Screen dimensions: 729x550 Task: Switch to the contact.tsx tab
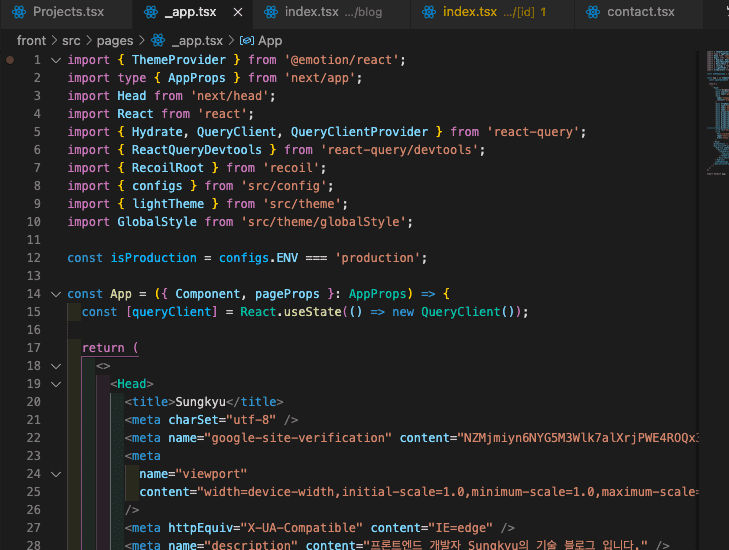point(640,12)
